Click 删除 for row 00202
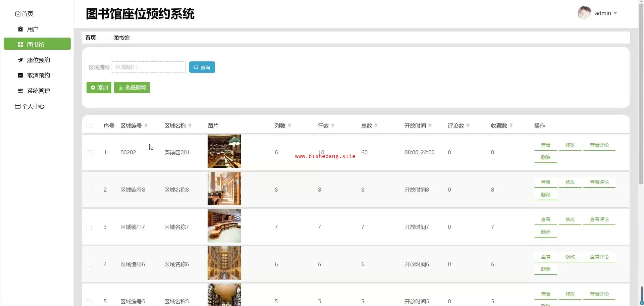This screenshot has width=644, height=306. click(x=546, y=158)
